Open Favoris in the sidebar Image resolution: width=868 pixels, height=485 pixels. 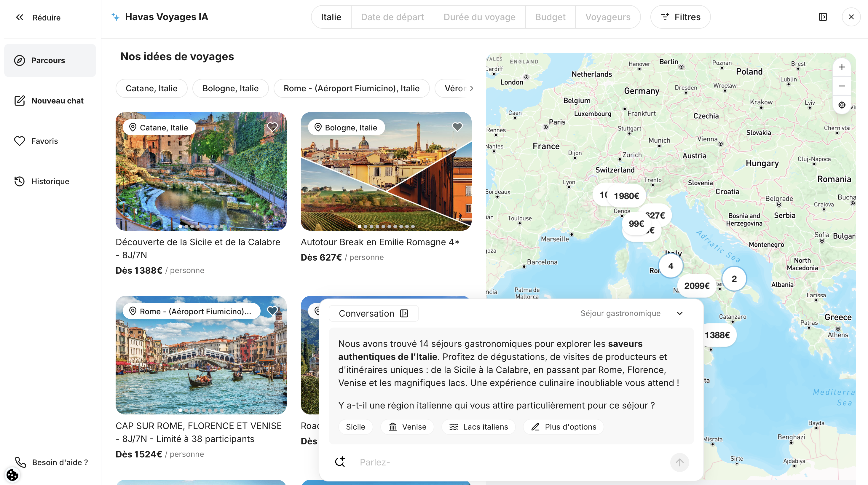tap(44, 141)
